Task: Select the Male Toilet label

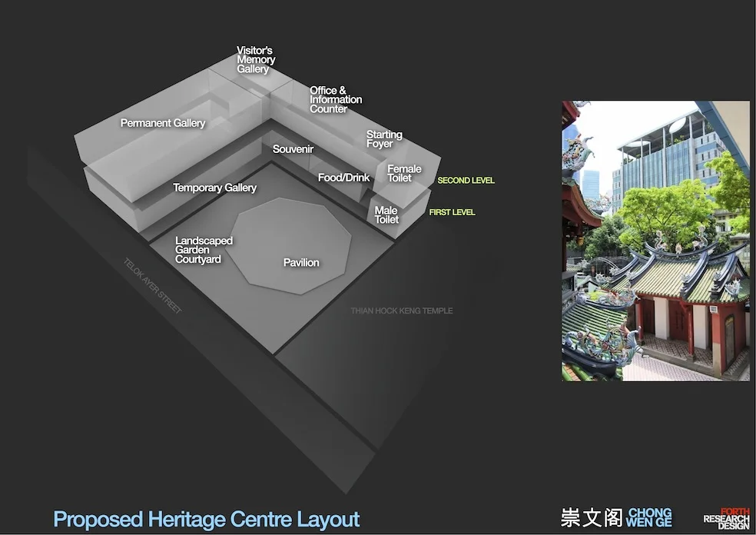Action: tap(386, 214)
